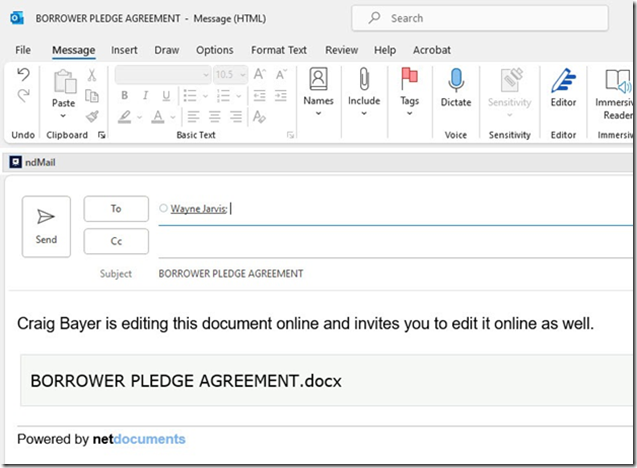This screenshot has width=637, height=468.
Task: Click the Search box
Action: pyautogui.click(x=480, y=18)
